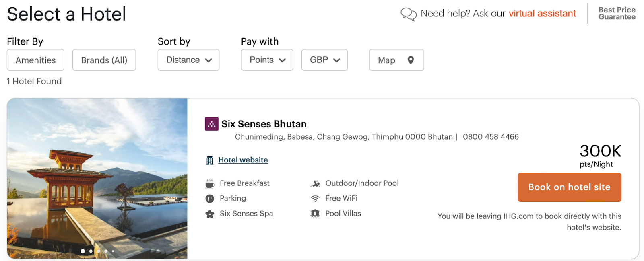Select the second photo carousel dot

91,251
